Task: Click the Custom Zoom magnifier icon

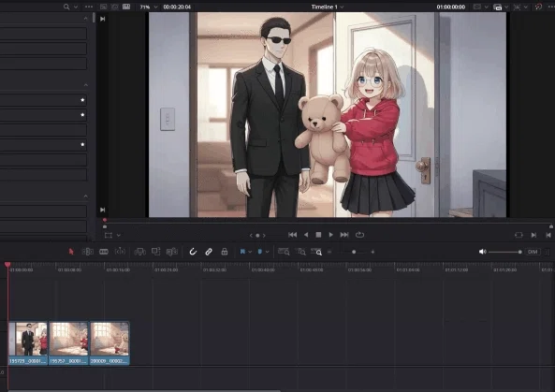Action: pos(316,252)
